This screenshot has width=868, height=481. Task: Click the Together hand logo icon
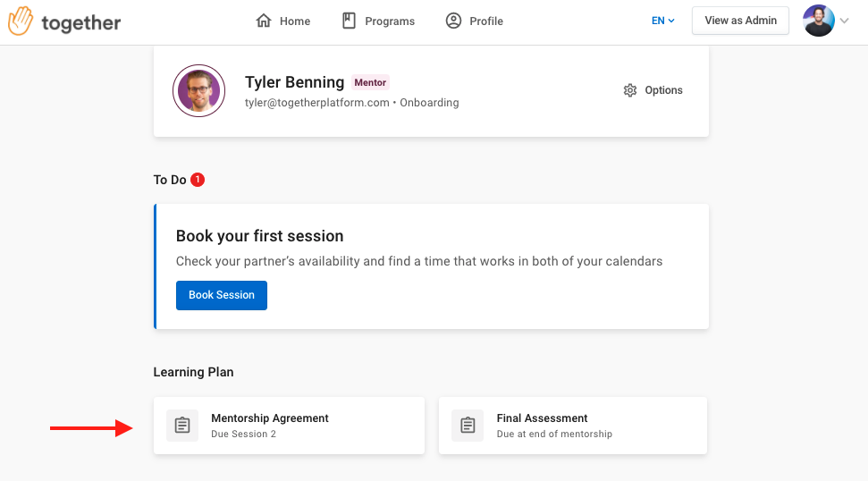[x=21, y=21]
